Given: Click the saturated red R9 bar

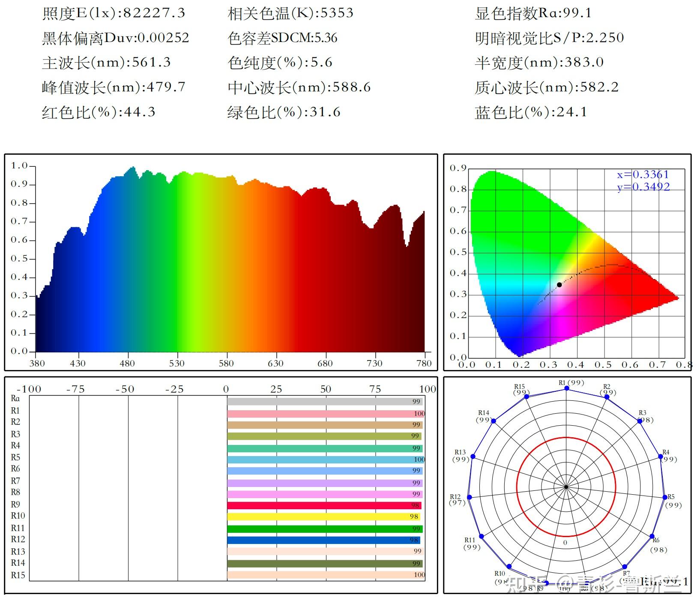Looking at the screenshot, I should [324, 505].
